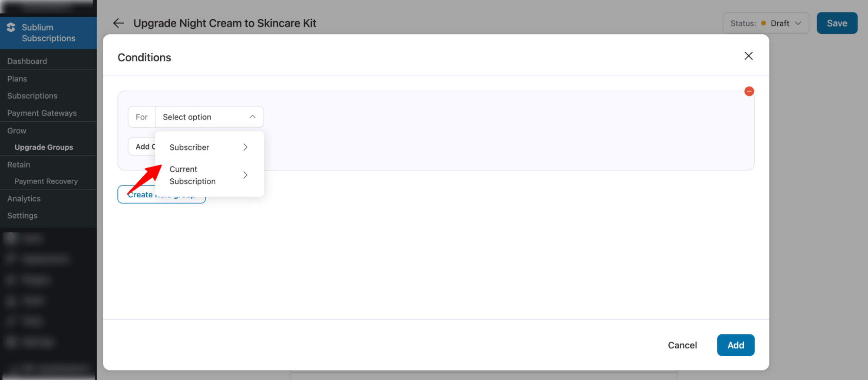
Task: Click the back arrow beside page title
Action: coord(119,23)
